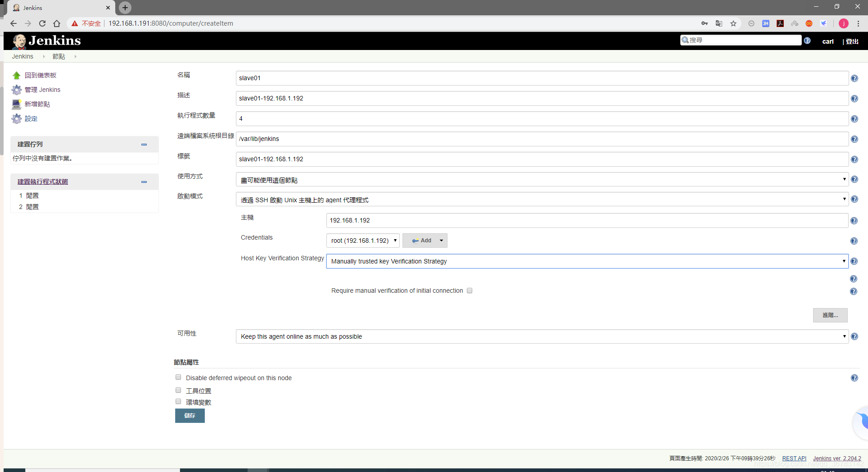Open 設定 in sidebar
Viewport: 868px width, 472px height.
(31, 118)
